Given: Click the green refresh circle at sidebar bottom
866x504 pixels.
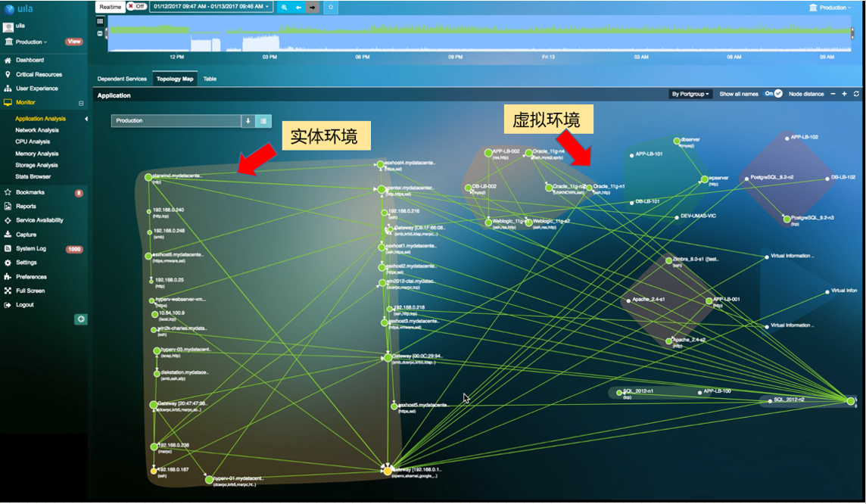Looking at the screenshot, I should click(x=82, y=319).
